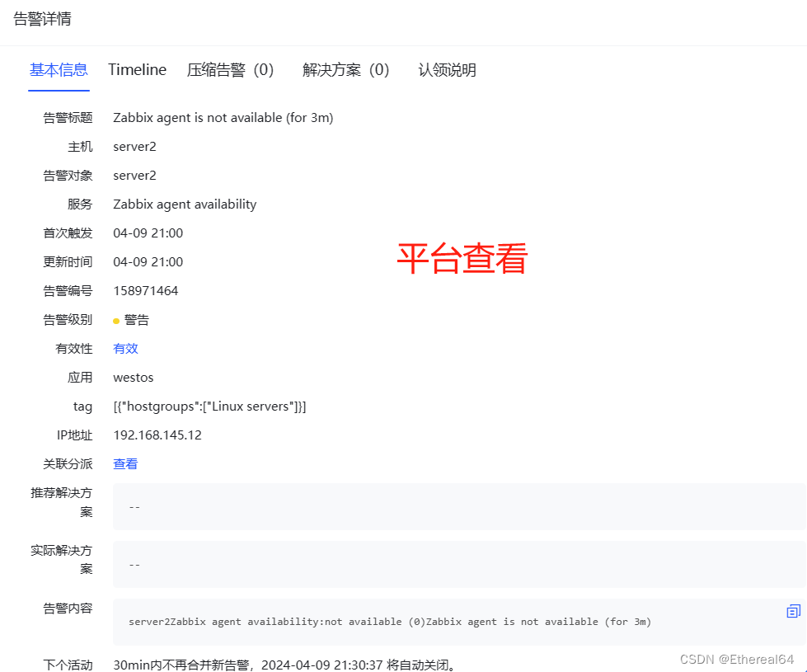Click the 警告 severity level value
Viewport: 807px width, 672px height.
click(137, 320)
